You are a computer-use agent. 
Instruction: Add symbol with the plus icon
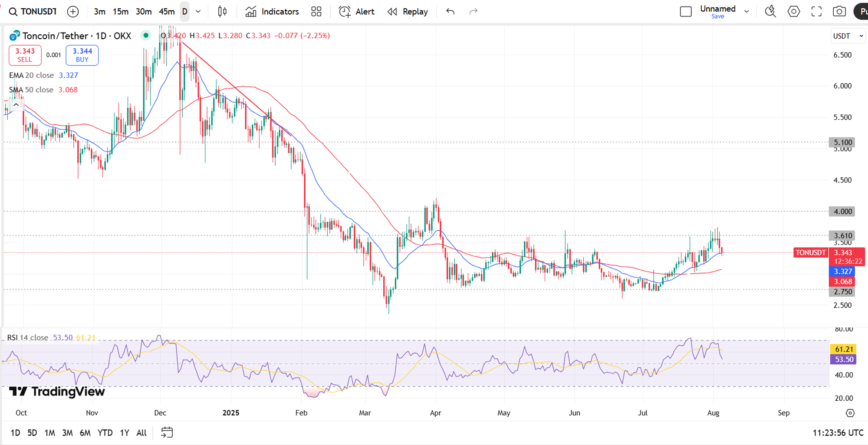(x=73, y=12)
